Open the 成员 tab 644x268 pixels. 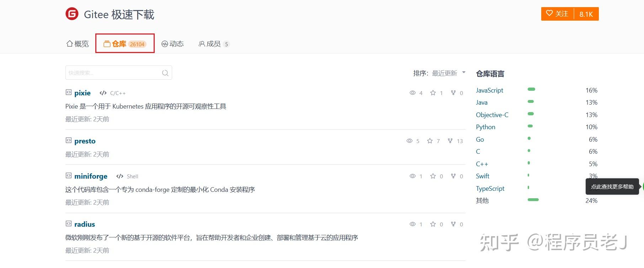[214, 43]
